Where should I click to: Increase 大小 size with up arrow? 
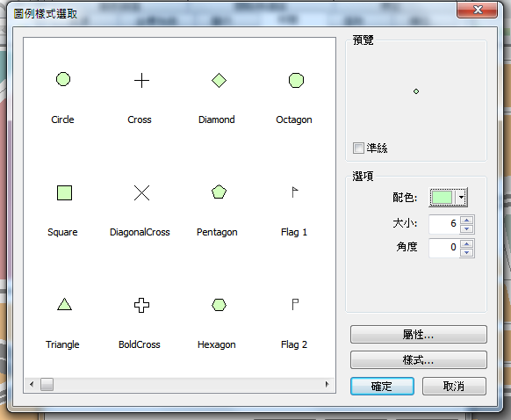point(467,221)
